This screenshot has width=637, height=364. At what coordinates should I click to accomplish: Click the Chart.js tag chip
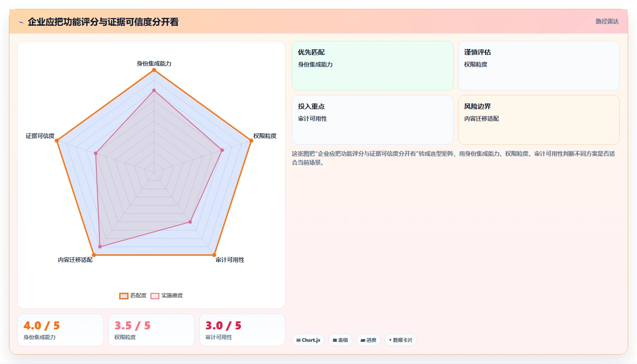click(x=308, y=340)
